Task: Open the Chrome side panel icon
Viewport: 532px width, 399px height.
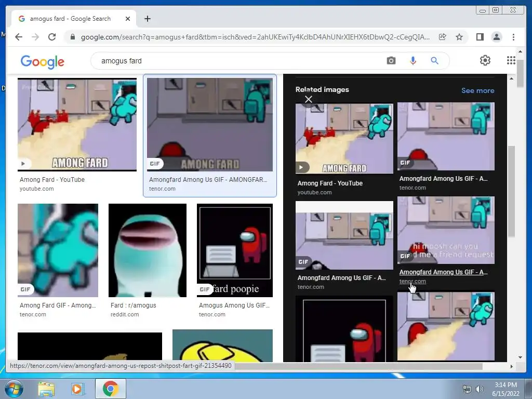Action: (x=480, y=37)
